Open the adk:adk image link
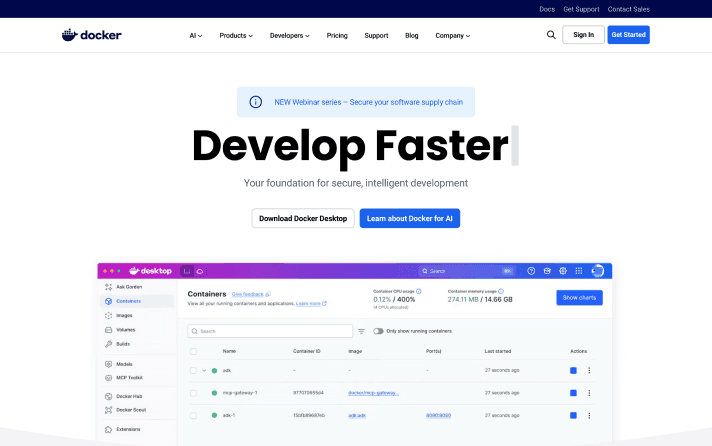Image resolution: width=712 pixels, height=446 pixels. click(357, 416)
